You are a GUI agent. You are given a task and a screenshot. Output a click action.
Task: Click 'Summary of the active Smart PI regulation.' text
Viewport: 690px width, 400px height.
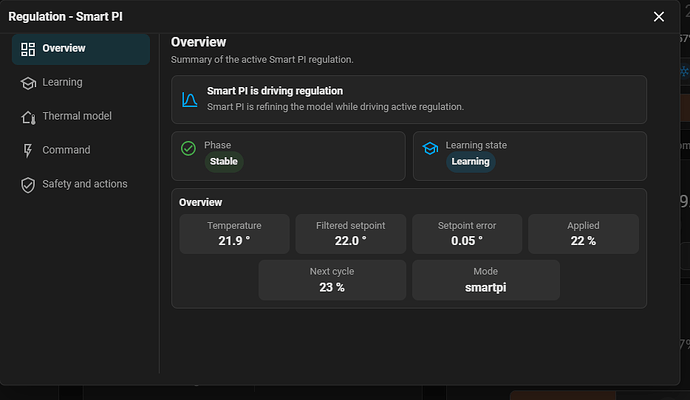(x=262, y=60)
